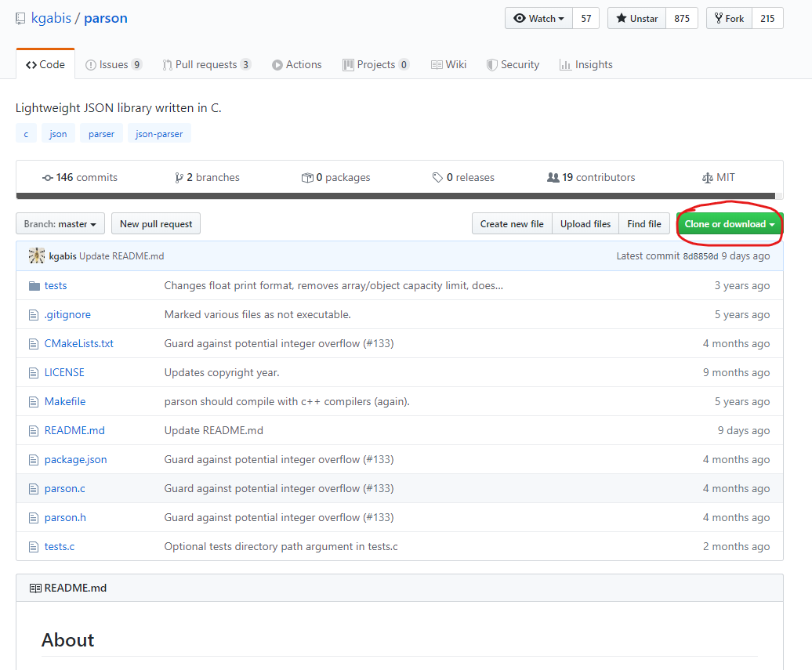Open the 146 commits link
This screenshot has height=670, width=812.
[x=80, y=178]
